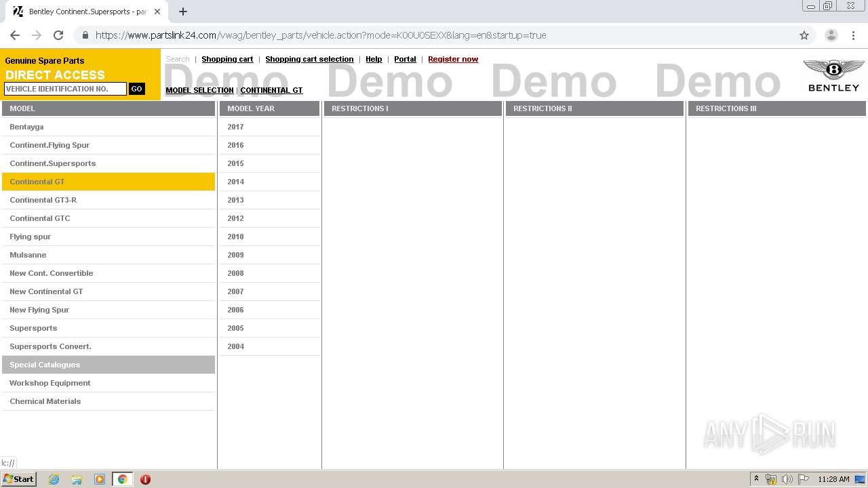Open the Workshop Equipment catalogue
Viewport: 868px width, 488px height.
[x=108, y=383]
